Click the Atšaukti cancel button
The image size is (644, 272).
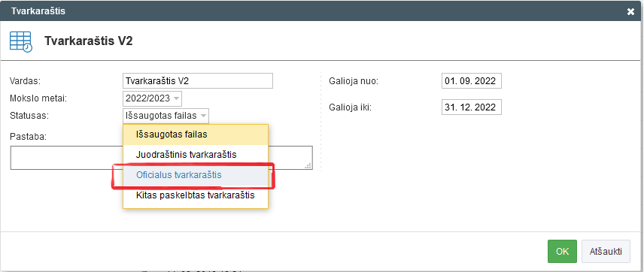606,251
